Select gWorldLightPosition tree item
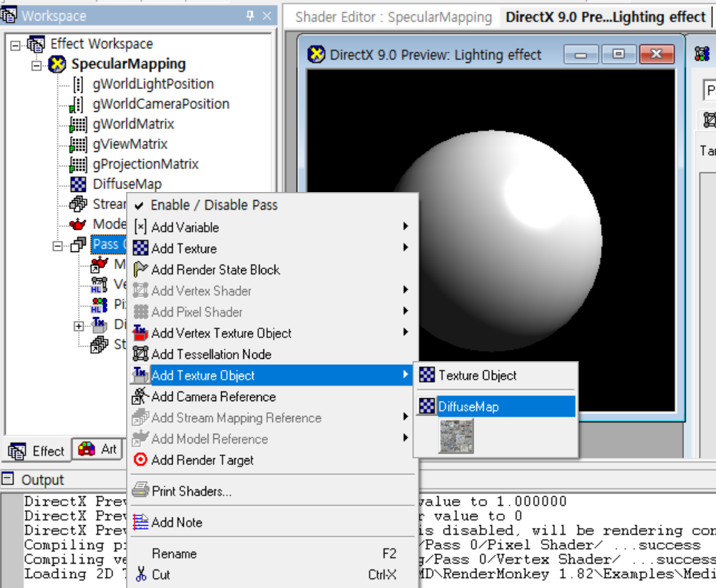This screenshot has height=588, width=716. [x=153, y=84]
